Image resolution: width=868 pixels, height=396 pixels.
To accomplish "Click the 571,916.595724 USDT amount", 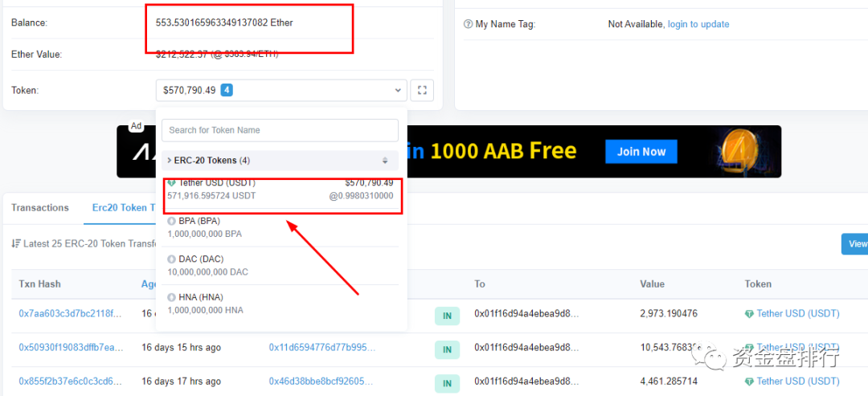I will tap(211, 195).
